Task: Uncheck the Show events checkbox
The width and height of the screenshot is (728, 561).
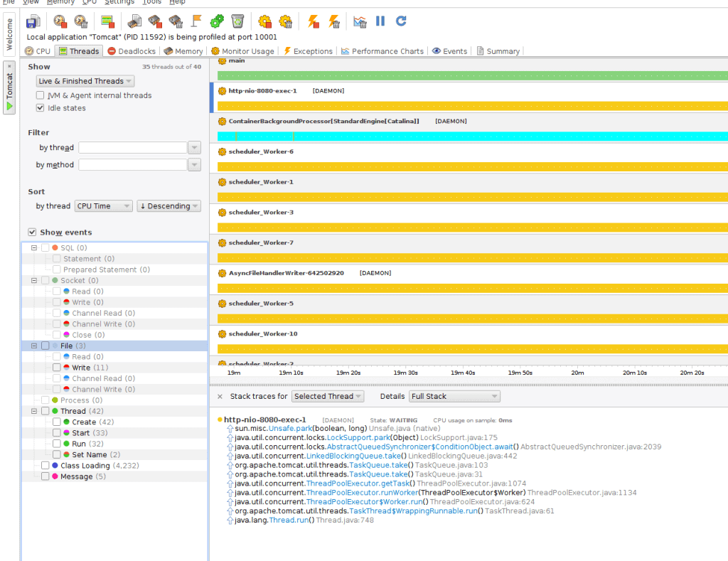Action: click(x=31, y=232)
